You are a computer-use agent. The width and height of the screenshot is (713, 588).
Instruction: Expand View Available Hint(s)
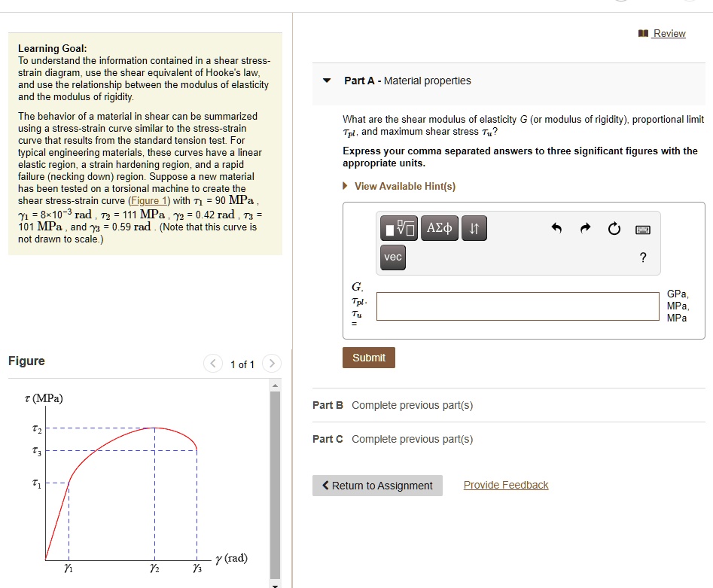pos(404,186)
